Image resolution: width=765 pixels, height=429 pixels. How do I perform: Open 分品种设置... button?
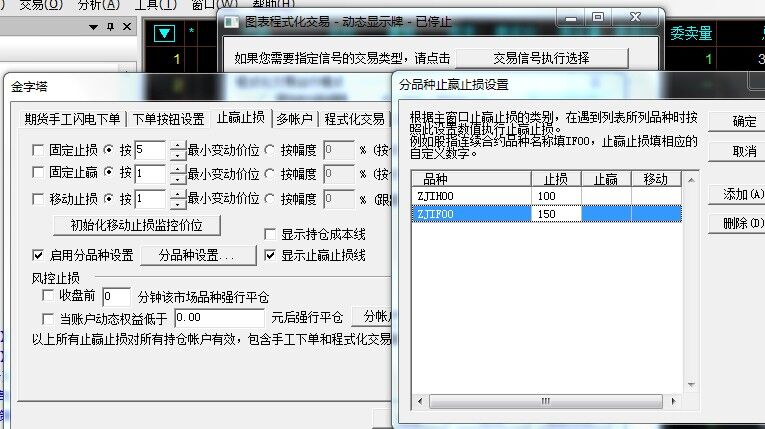coord(198,255)
